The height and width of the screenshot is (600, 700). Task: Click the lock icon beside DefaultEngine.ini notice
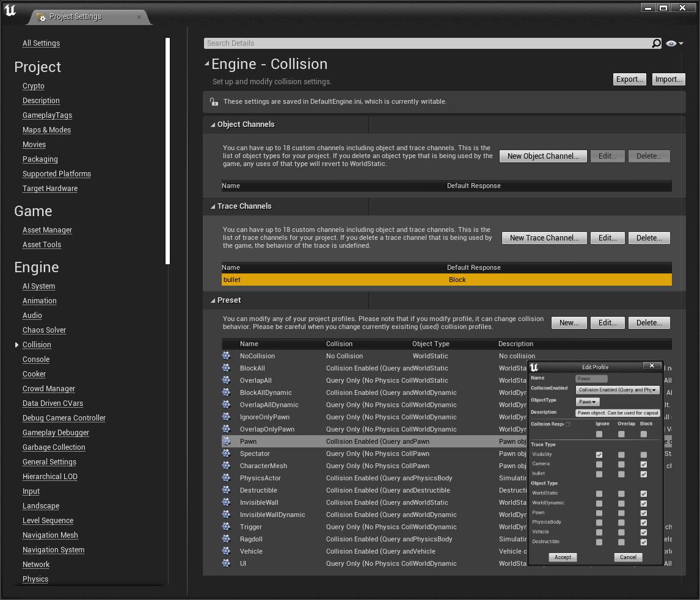213,102
